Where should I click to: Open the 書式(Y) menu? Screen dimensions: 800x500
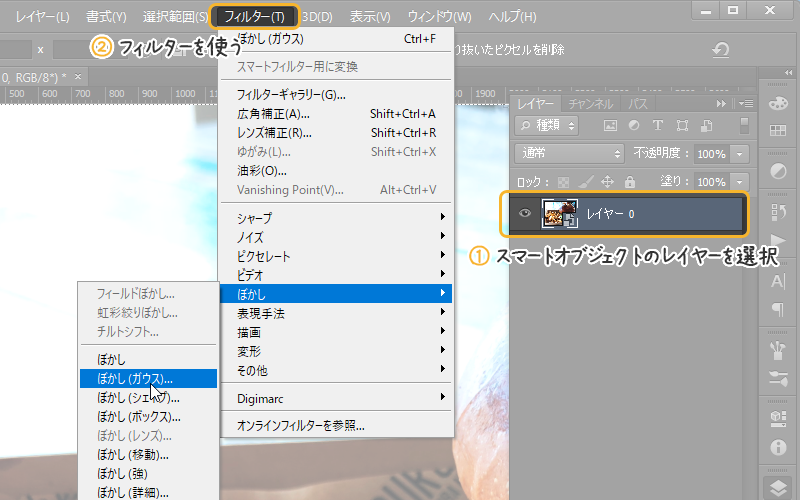pos(106,17)
